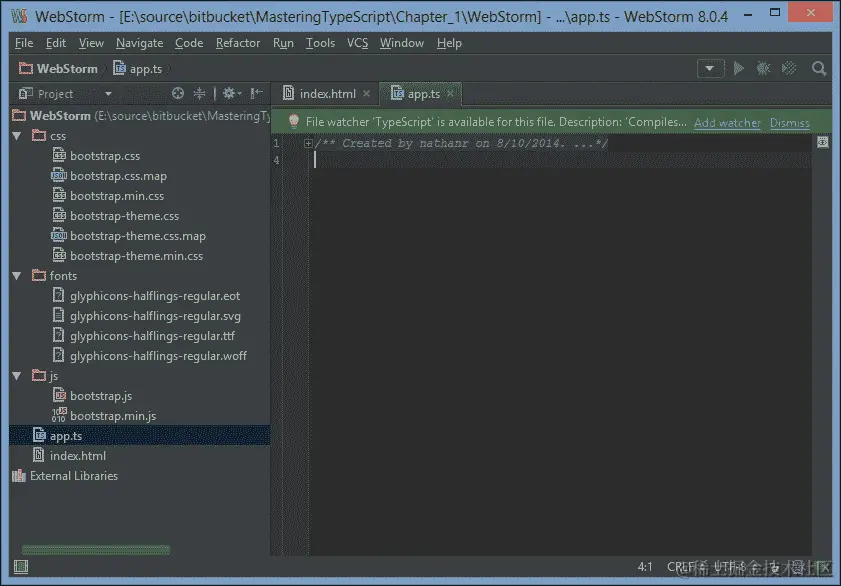
Task: Click in the editor on line 4
Action: [x=562, y=160]
